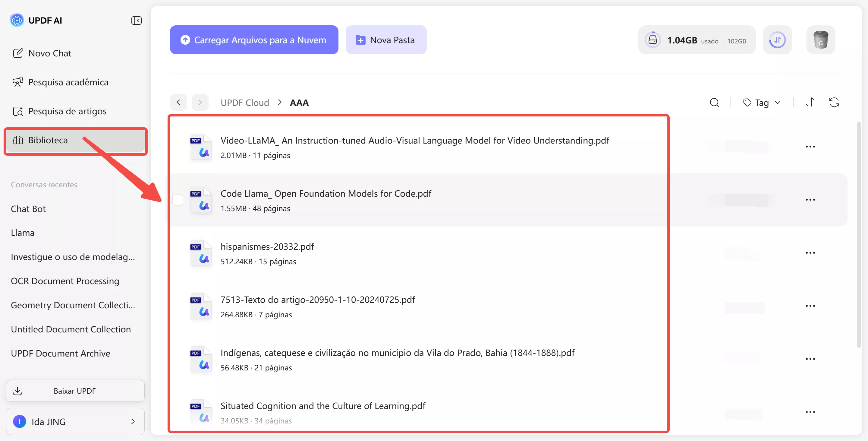Viewport: 868px width, 441px height.
Task: Click the transfer list circular icon
Action: click(777, 40)
